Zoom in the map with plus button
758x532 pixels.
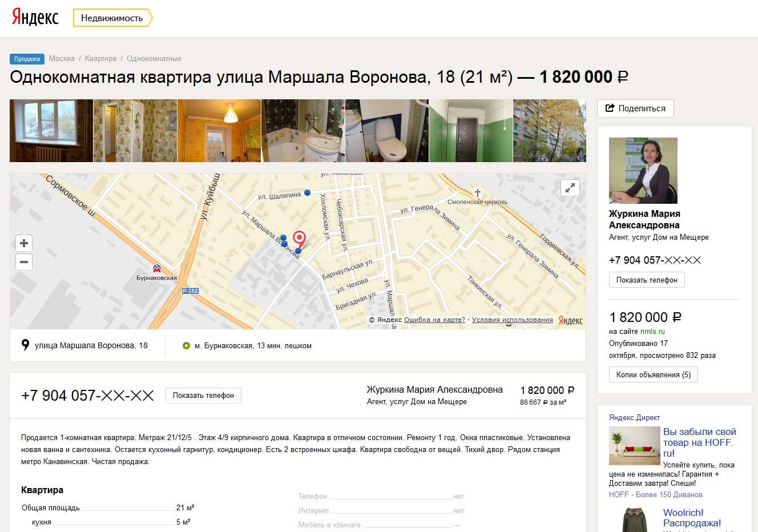click(24, 243)
